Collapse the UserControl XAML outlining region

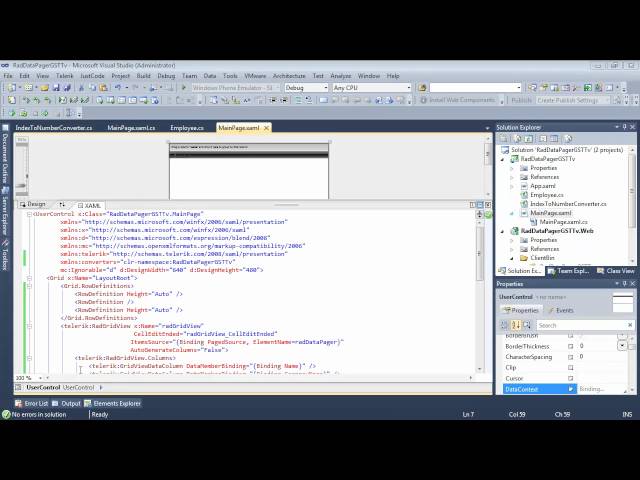tap(29, 214)
